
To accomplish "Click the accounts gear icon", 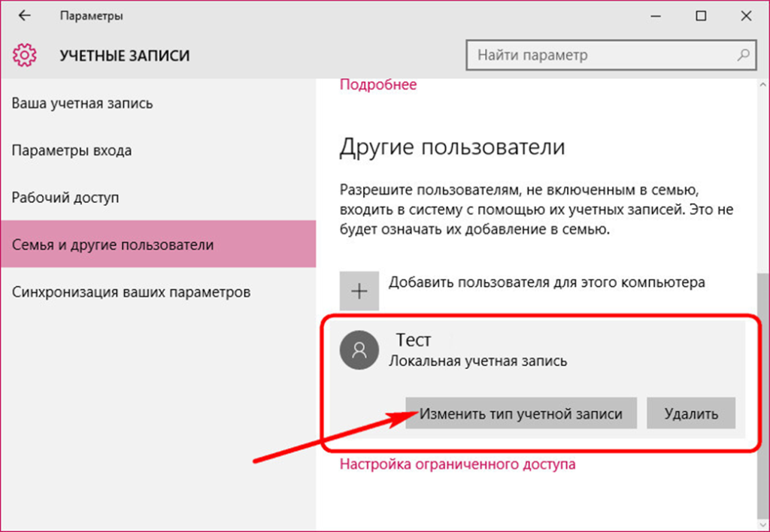I will 24,56.
